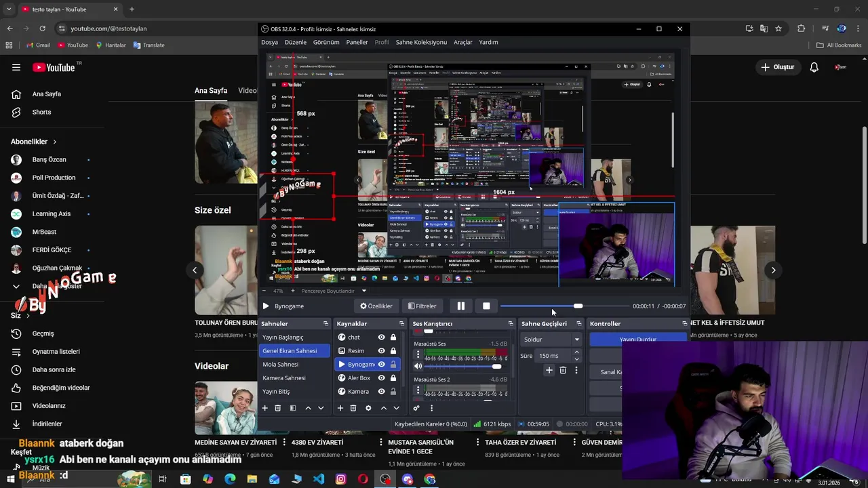Open Düzenle menu in OBS
The image size is (868, 488).
click(x=296, y=42)
